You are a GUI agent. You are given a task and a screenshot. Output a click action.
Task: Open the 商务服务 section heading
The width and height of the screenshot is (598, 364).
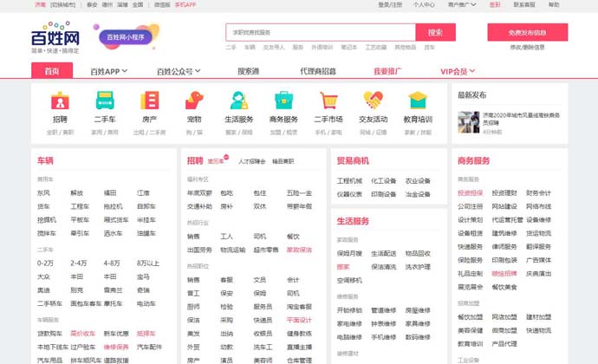click(474, 160)
